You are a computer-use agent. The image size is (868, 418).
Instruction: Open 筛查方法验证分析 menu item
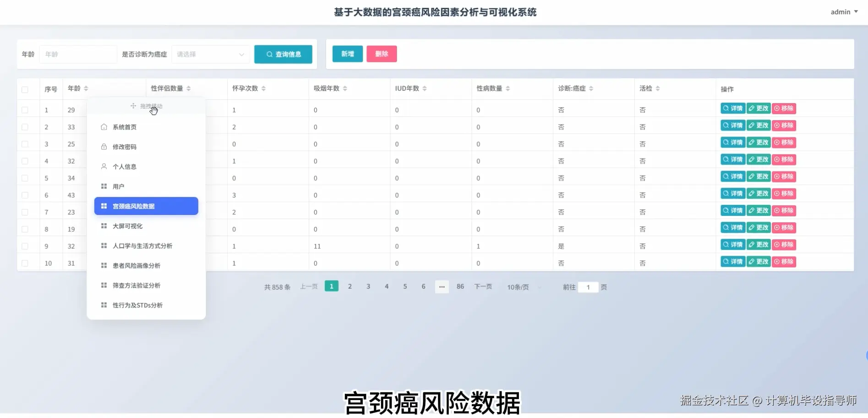(x=146, y=285)
